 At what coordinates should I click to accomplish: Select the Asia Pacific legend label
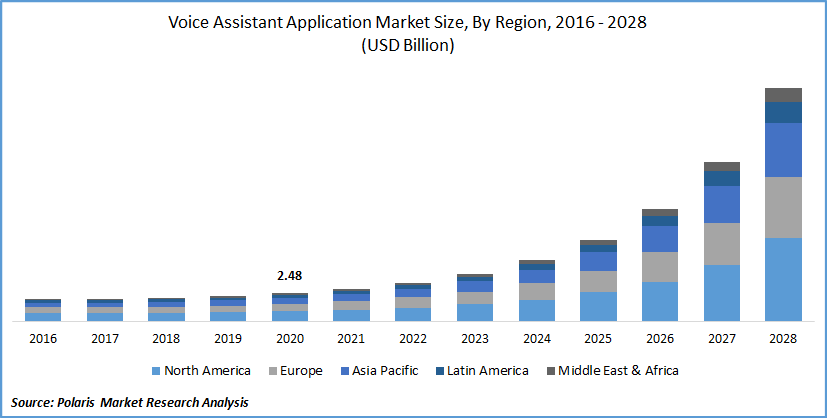(x=386, y=371)
